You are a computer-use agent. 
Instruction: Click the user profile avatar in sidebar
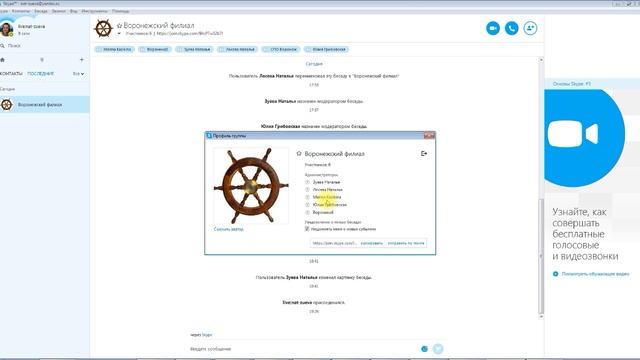pyautogui.click(x=6, y=29)
